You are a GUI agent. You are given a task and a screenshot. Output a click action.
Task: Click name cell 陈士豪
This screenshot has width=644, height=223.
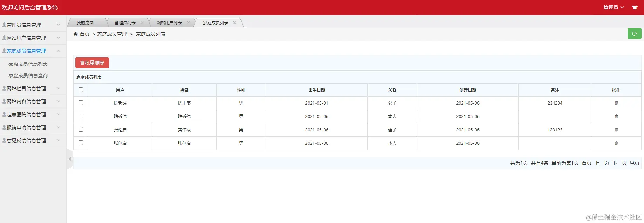coord(184,103)
